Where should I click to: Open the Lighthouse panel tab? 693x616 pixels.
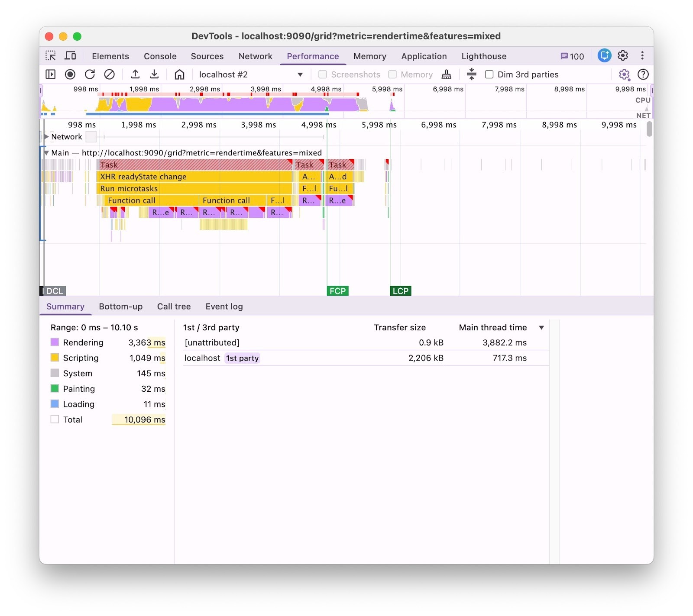pos(483,56)
